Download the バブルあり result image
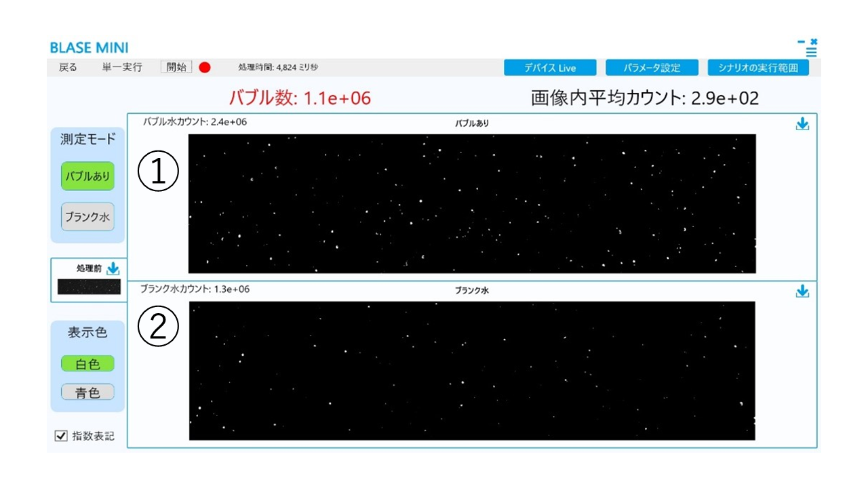Image resolution: width=868 pixels, height=488 pixels. click(x=803, y=124)
